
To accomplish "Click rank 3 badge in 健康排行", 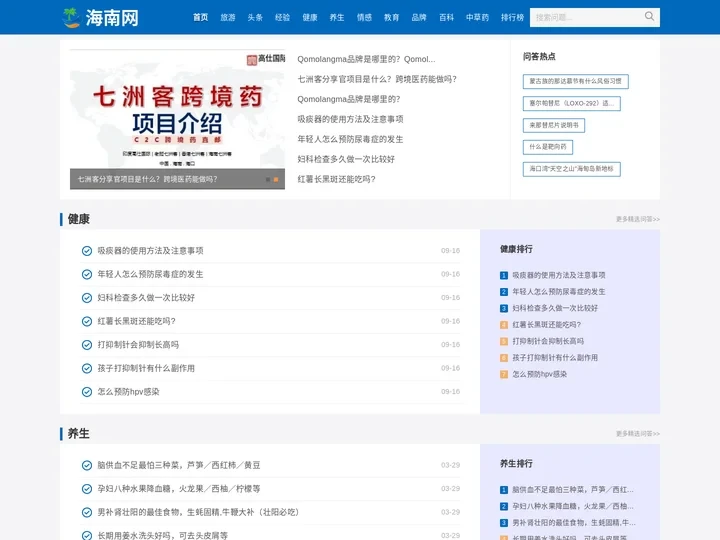I will 504,309.
